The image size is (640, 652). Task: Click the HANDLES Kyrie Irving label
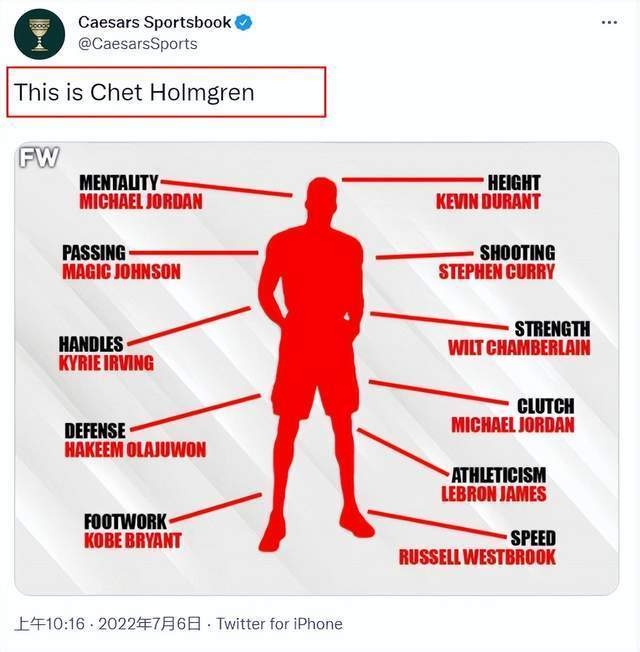[x=106, y=353]
